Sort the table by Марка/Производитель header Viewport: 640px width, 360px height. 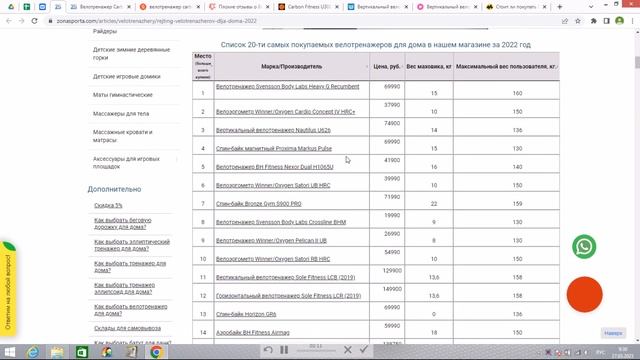click(x=291, y=66)
